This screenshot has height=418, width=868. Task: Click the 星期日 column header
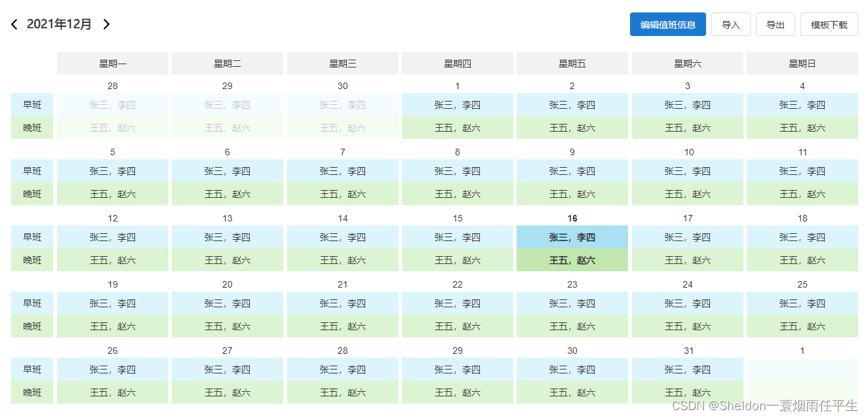(x=802, y=64)
